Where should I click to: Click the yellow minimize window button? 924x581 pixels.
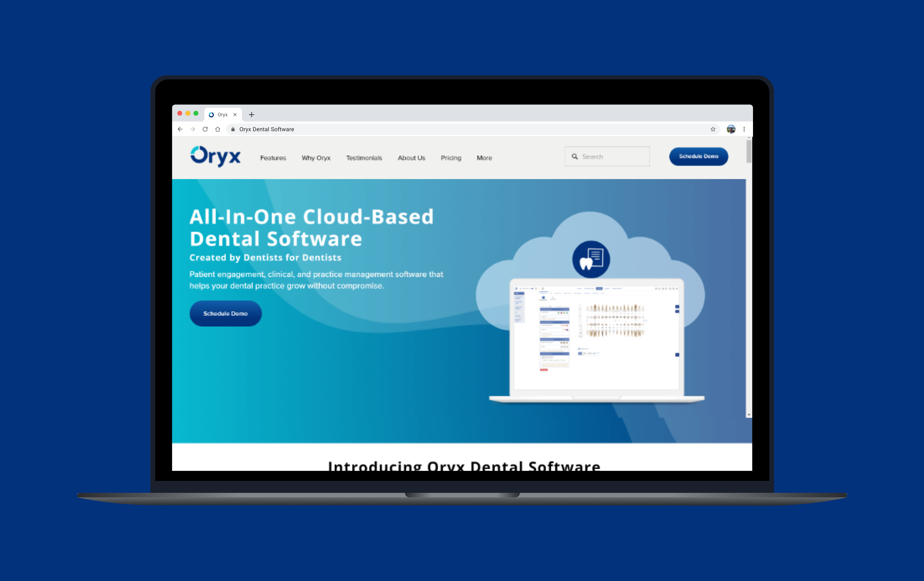(188, 113)
